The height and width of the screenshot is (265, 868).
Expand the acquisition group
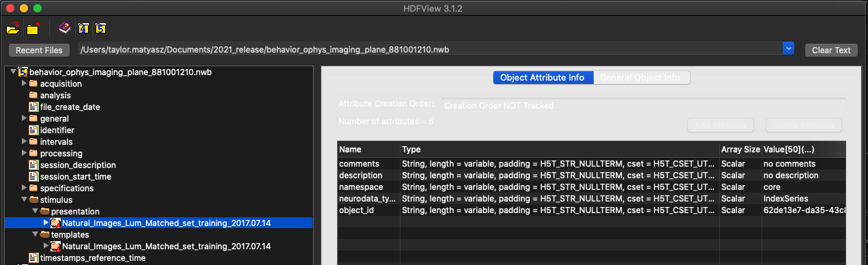(25, 83)
